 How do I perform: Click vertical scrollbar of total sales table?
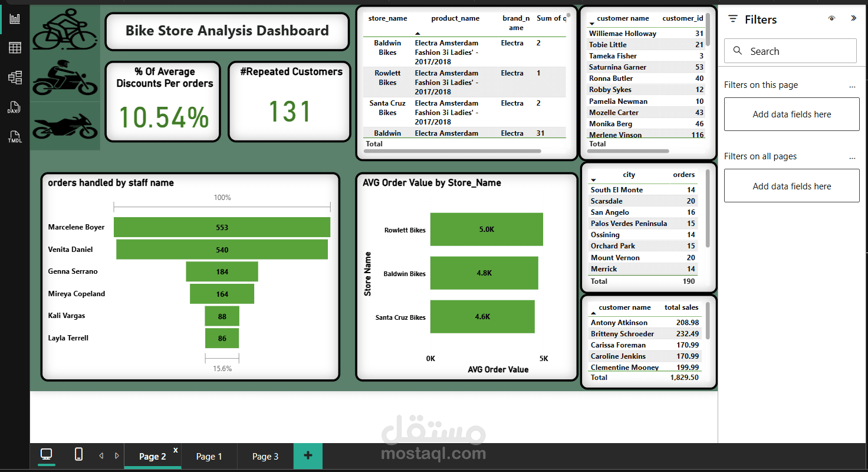pyautogui.click(x=708, y=320)
